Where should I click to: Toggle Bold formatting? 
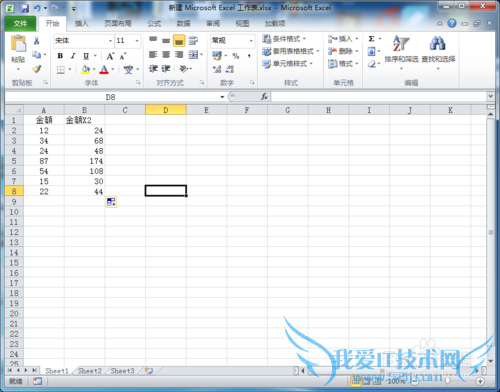pyautogui.click(x=60, y=56)
